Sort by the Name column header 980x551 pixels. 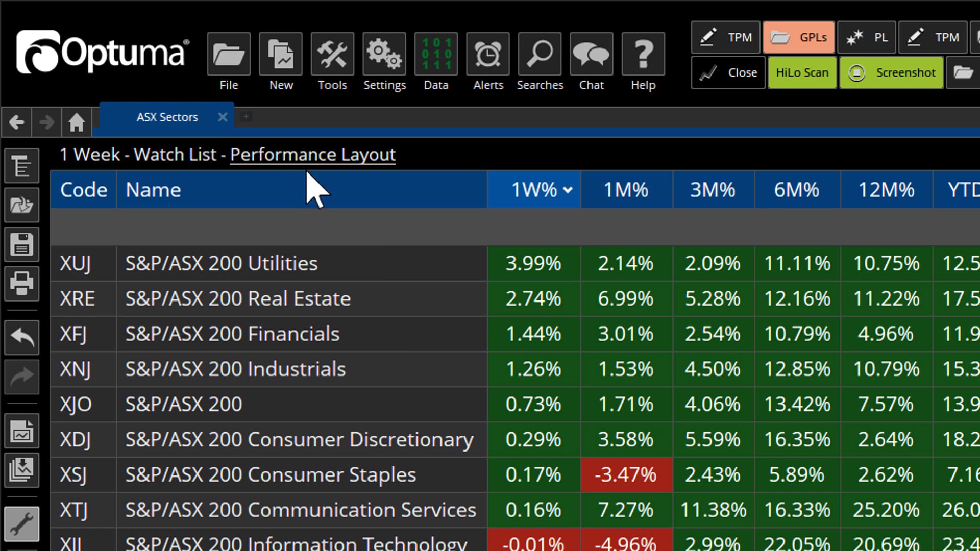[x=302, y=190]
